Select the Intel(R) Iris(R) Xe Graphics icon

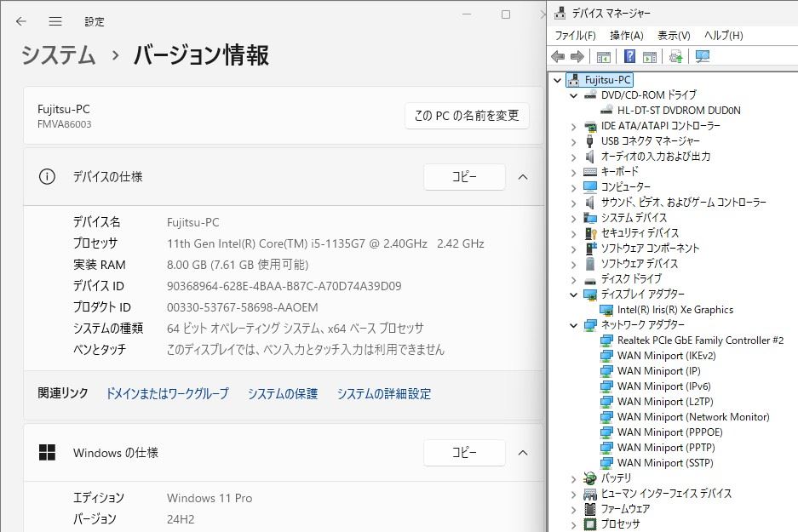[606, 310]
